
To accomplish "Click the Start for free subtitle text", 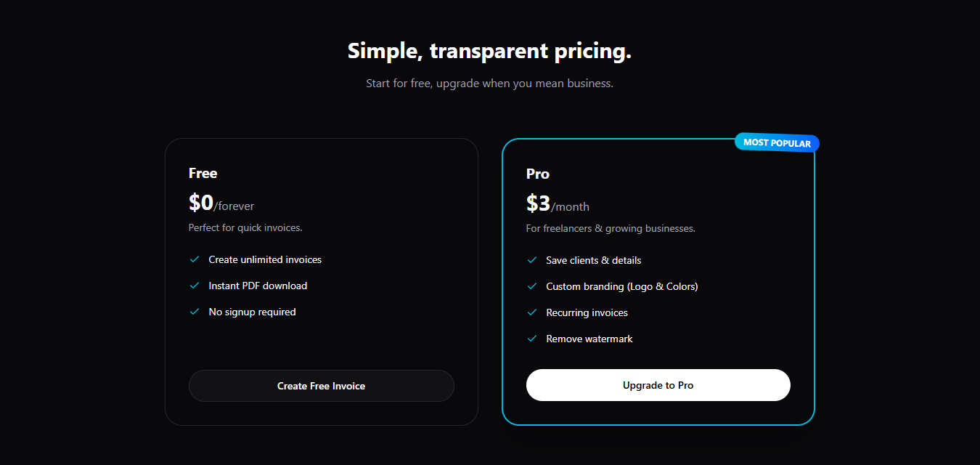I will 489,83.
